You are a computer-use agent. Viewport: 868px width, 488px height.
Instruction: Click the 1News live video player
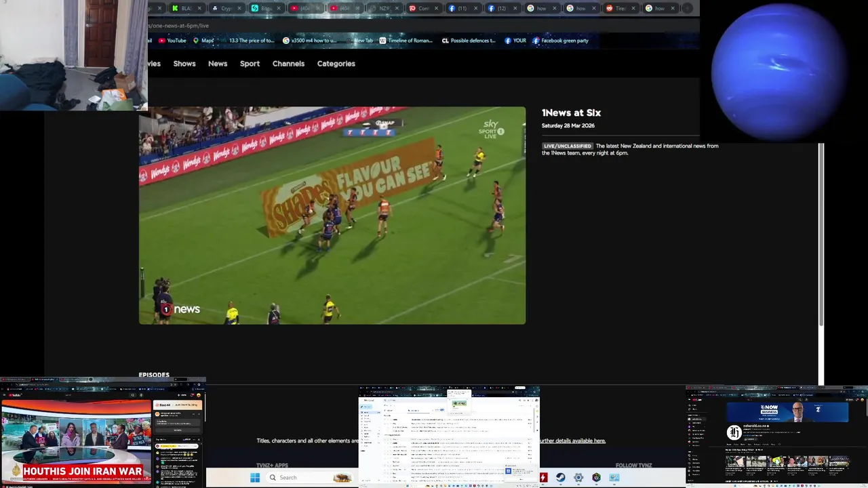tap(332, 216)
